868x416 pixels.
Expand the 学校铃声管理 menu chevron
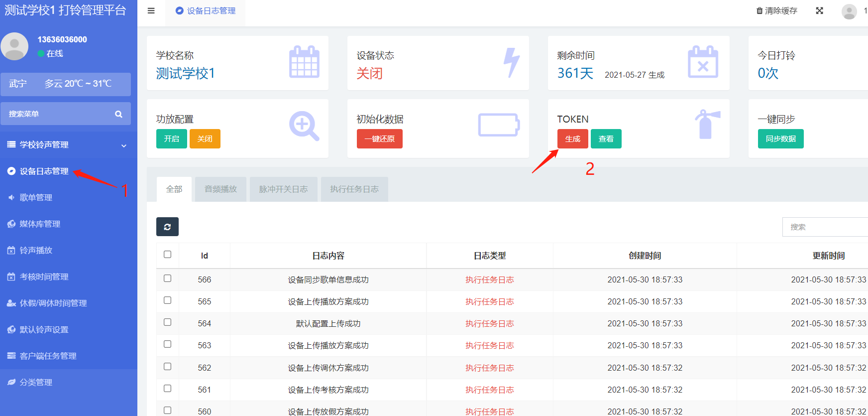click(x=124, y=145)
